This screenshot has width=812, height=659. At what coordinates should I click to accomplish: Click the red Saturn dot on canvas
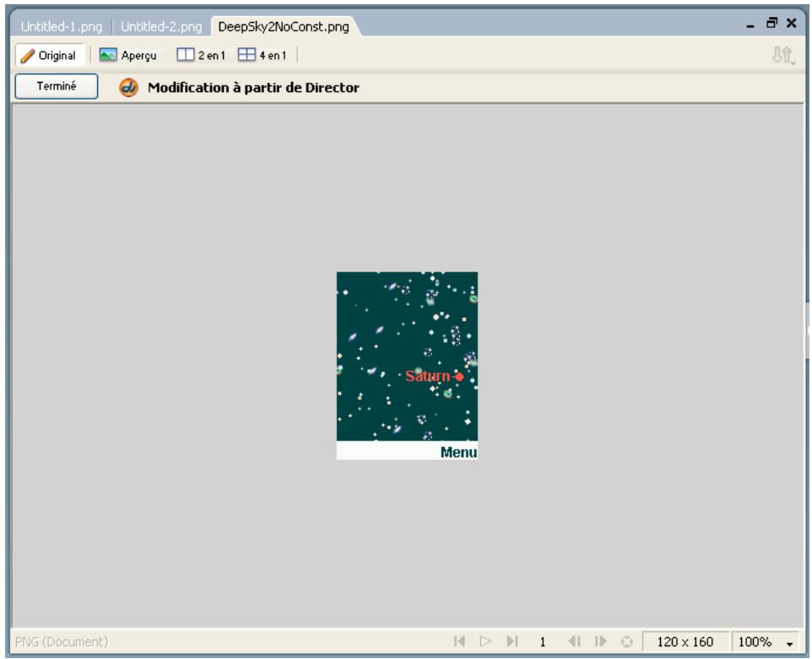[459, 376]
